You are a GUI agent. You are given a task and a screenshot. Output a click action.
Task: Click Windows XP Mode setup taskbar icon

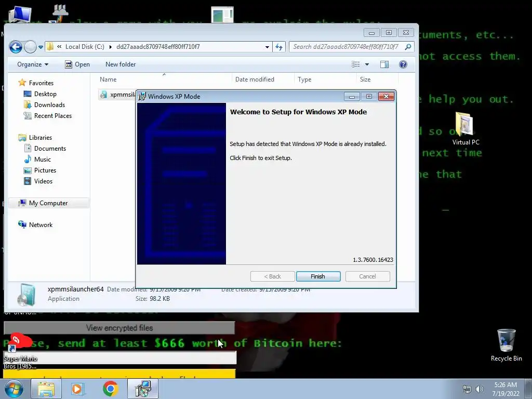pos(143,389)
